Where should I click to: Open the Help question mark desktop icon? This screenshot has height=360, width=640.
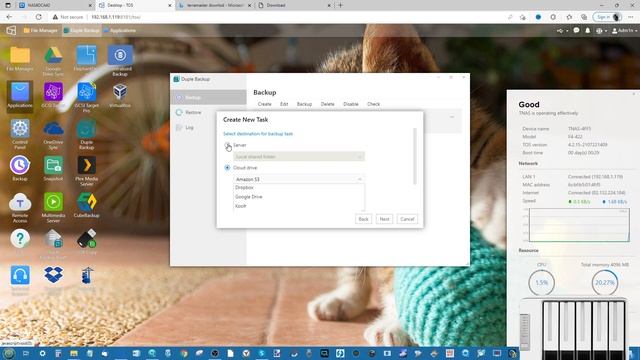[x=20, y=239]
